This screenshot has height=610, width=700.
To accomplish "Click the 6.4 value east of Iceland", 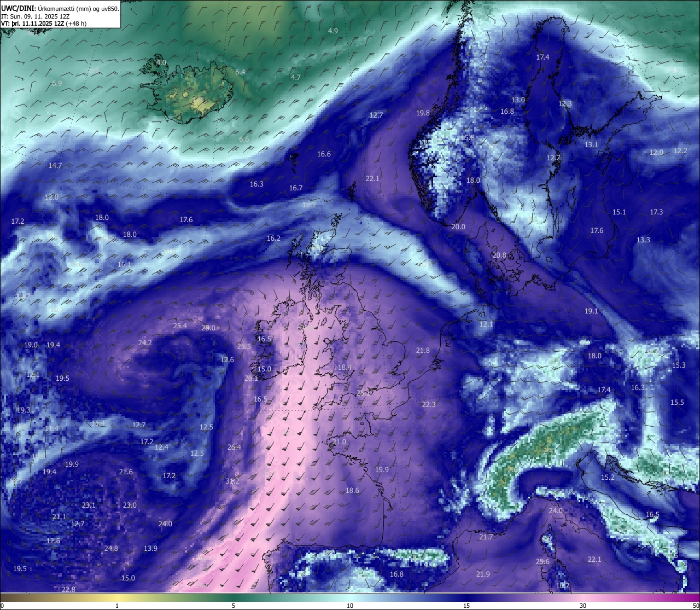I will (x=240, y=72).
